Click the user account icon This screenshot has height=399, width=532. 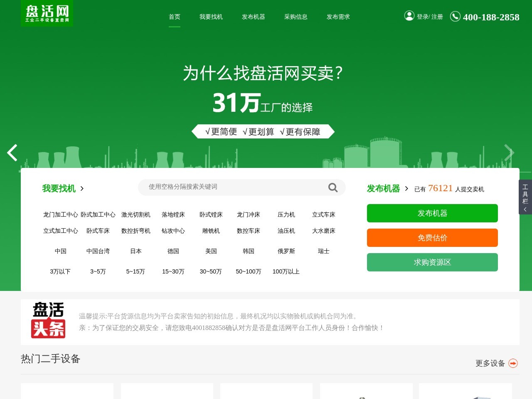coord(409,16)
